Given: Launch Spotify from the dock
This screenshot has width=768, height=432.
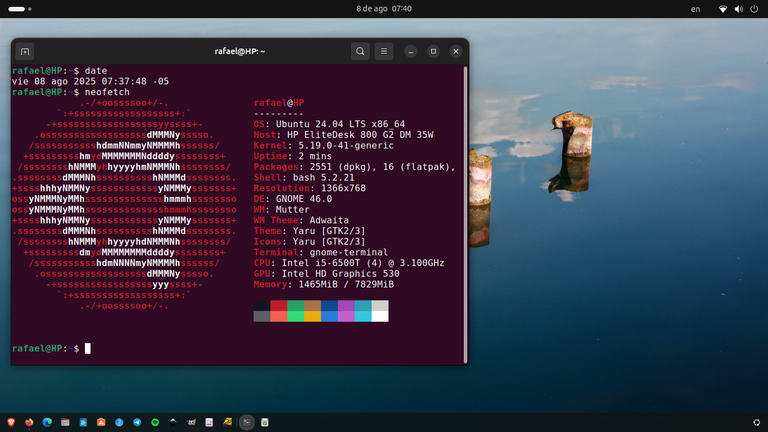Looking at the screenshot, I should (x=155, y=422).
